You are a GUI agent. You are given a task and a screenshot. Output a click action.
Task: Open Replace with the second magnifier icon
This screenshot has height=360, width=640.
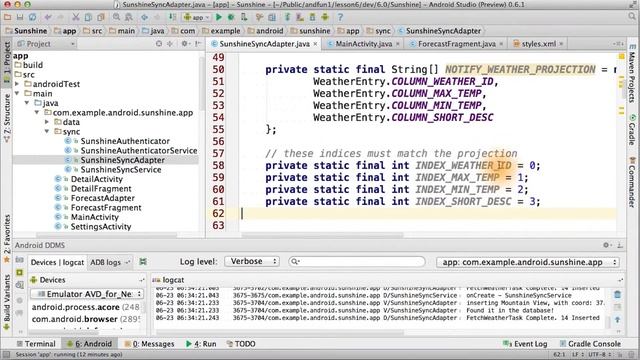pyautogui.click(x=129, y=17)
